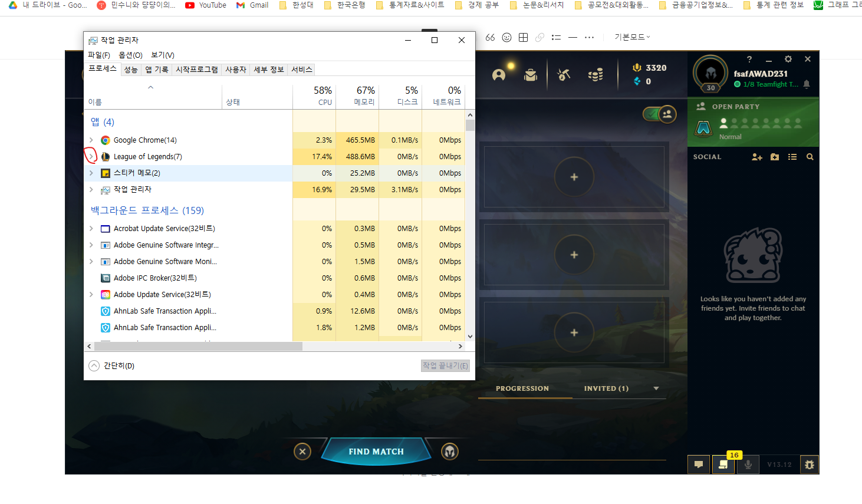Click the helmet icon beside Find Match
The image size is (862, 504).
[x=450, y=452]
